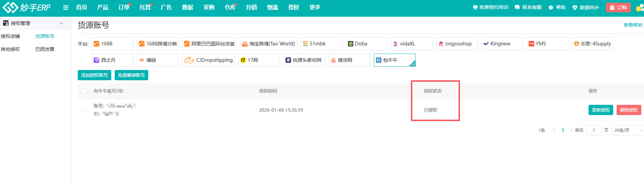The width and height of the screenshot is (644, 187).
Task: Click the 福链 platform icon
Action: (x=142, y=60)
